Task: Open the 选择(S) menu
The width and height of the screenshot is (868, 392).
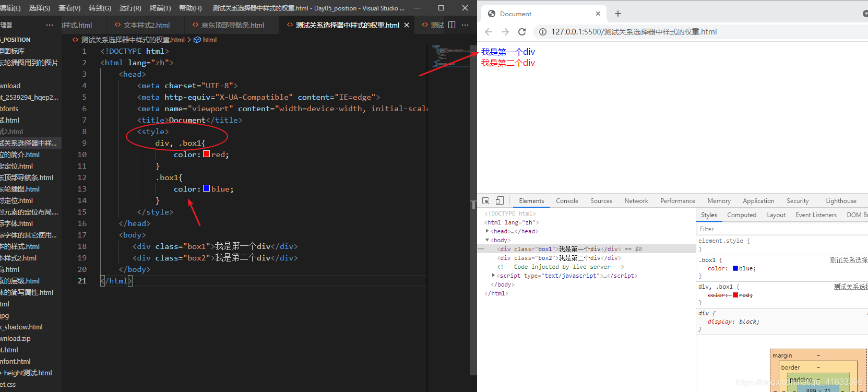Action: [x=40, y=8]
